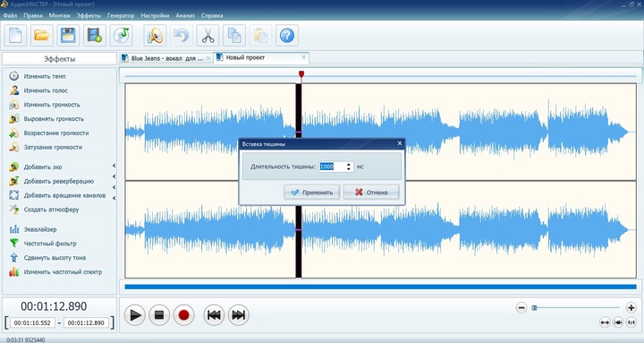The height and width of the screenshot is (343, 644).
Task: Open Добавить вращение каналов effect
Action: (57, 195)
